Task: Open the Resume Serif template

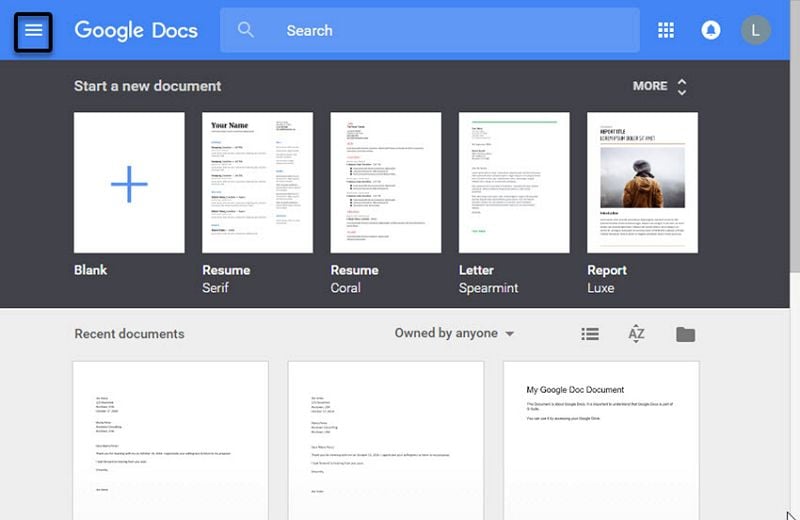Action: pos(258,183)
